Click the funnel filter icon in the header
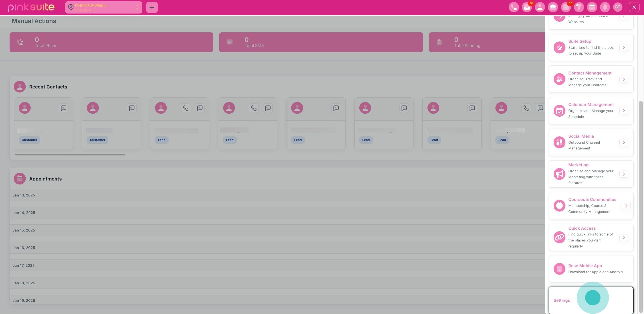 click(x=579, y=7)
